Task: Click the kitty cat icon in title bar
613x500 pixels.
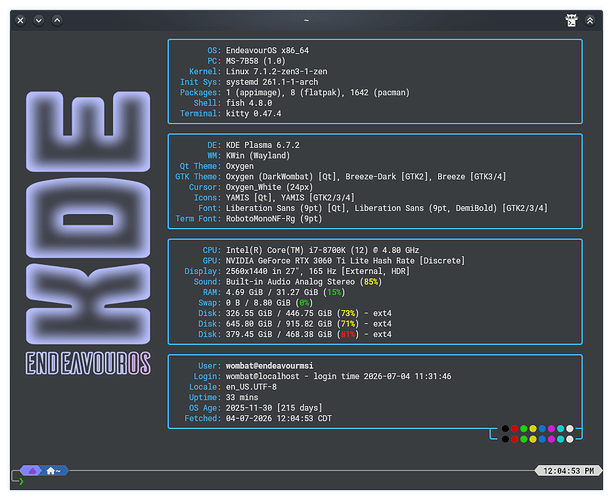Action: [x=572, y=20]
